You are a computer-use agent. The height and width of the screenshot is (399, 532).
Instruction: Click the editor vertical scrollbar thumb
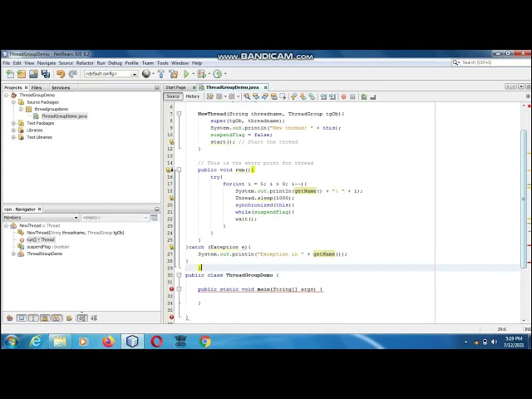click(x=524, y=199)
